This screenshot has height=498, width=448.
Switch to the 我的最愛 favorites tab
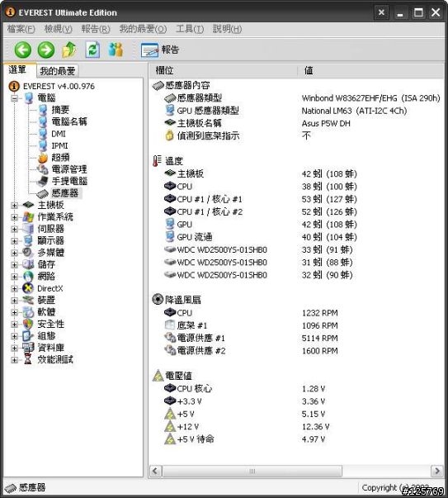click(x=58, y=71)
